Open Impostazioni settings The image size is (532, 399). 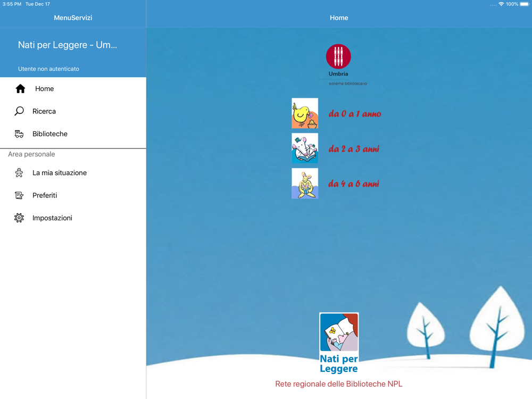[73, 218]
